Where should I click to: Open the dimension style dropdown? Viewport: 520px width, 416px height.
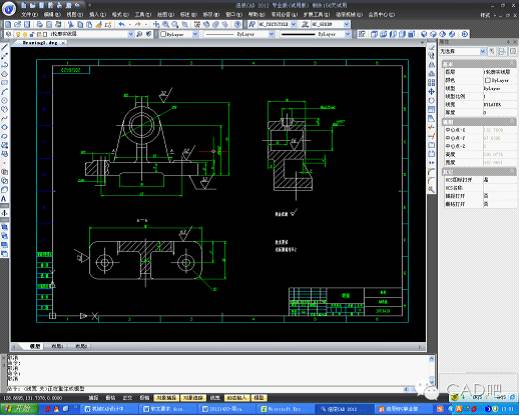[347, 24]
